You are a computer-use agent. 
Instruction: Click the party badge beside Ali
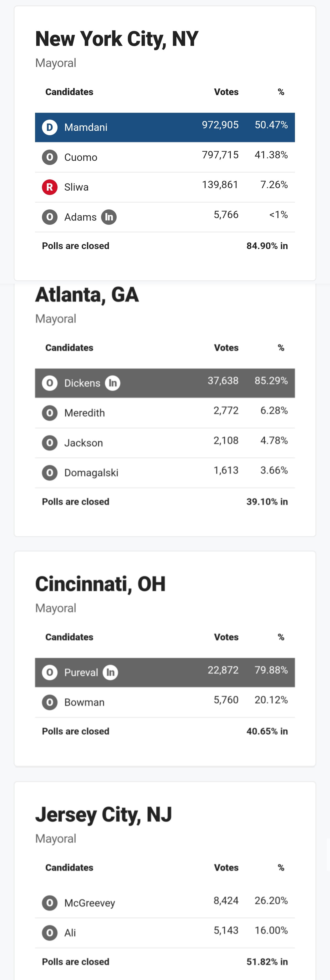tap(49, 933)
